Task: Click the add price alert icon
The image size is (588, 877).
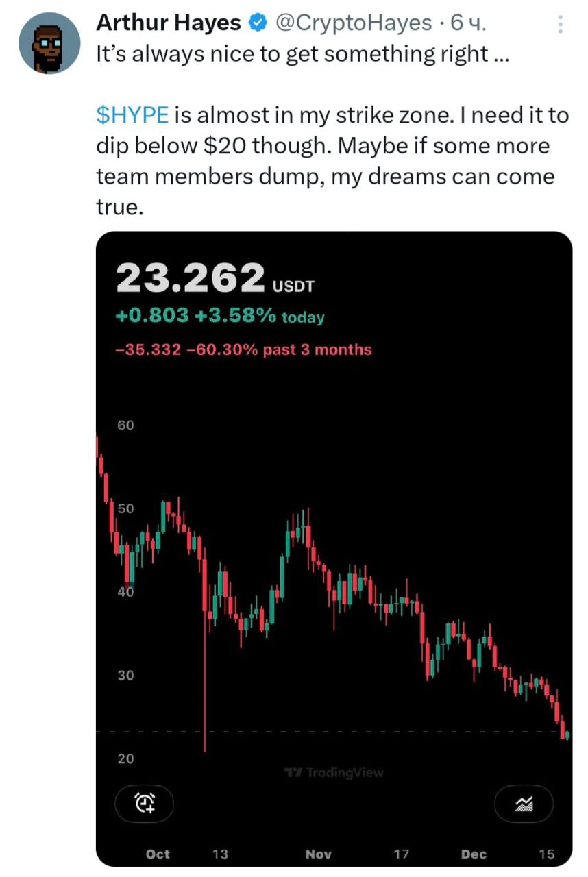Action: click(144, 803)
